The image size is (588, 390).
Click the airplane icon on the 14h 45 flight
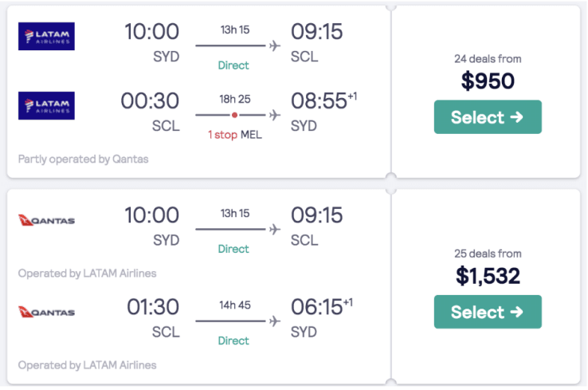pyautogui.click(x=276, y=321)
